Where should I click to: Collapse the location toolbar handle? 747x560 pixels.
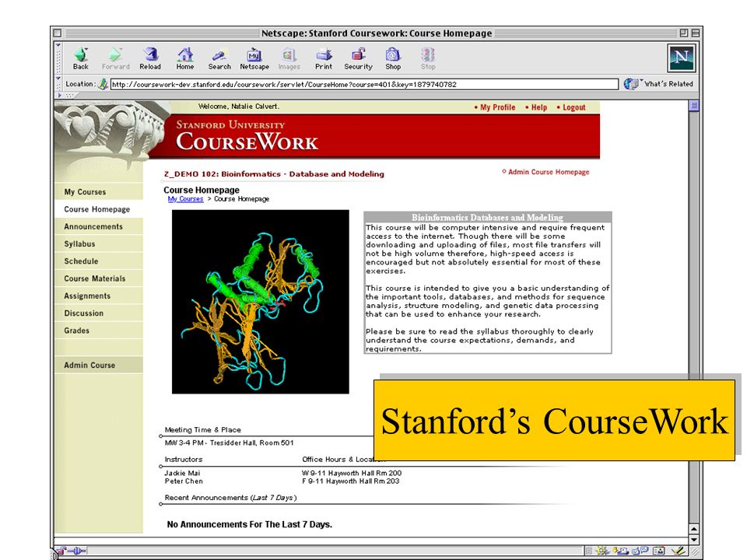[x=58, y=84]
